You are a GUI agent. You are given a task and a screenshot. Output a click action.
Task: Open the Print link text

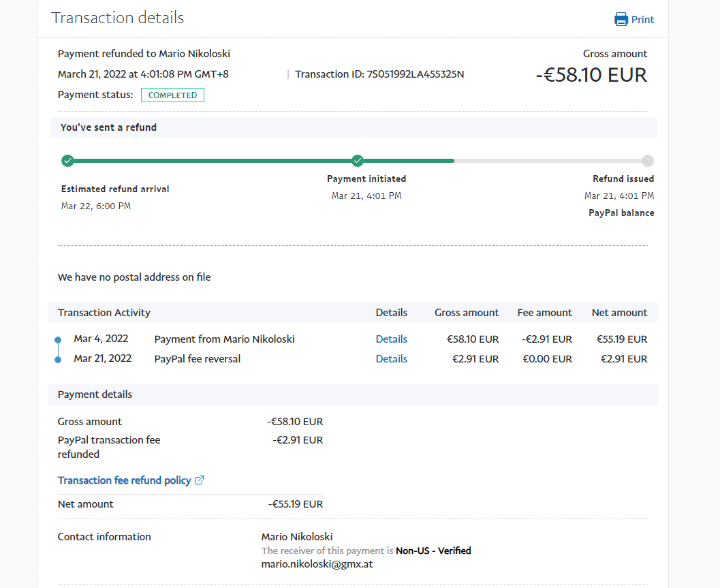(642, 20)
